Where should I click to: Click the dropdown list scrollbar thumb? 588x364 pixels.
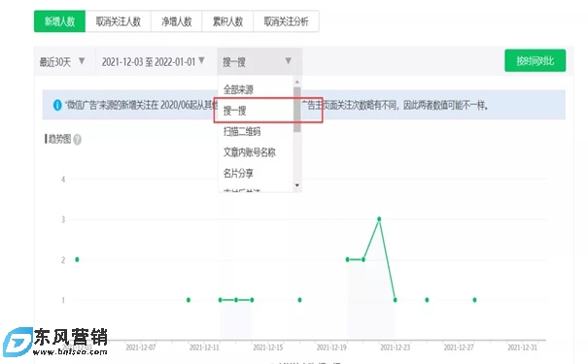click(297, 110)
